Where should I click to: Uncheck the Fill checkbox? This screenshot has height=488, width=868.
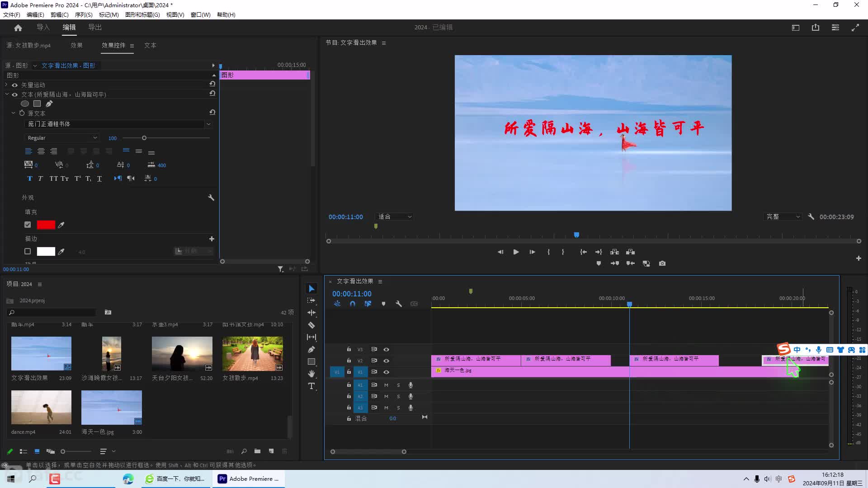28,225
